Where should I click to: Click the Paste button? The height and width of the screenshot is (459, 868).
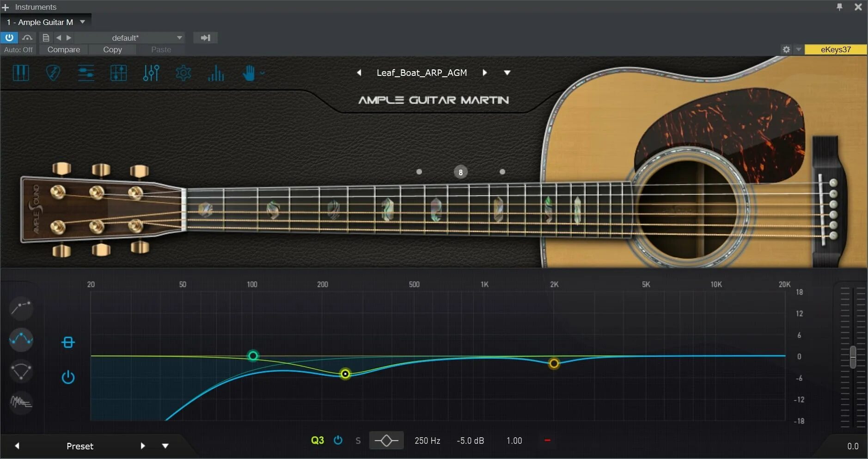(x=161, y=49)
